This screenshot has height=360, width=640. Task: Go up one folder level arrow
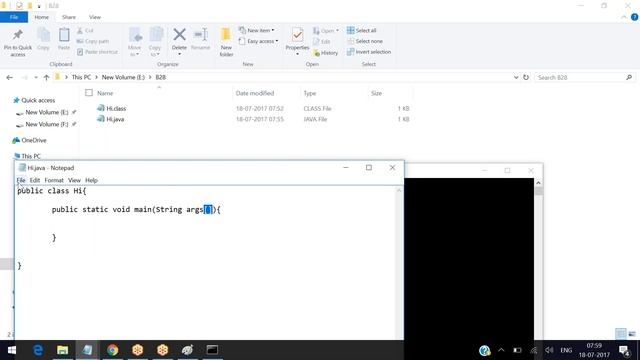click(46, 77)
